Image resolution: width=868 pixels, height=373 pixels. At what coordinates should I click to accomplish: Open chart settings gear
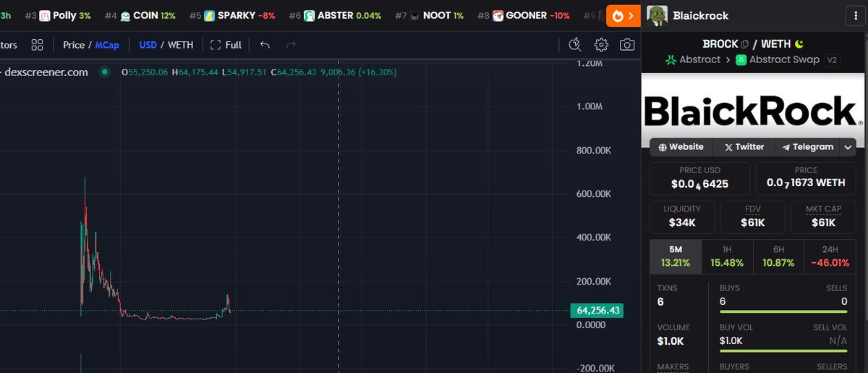(x=601, y=45)
